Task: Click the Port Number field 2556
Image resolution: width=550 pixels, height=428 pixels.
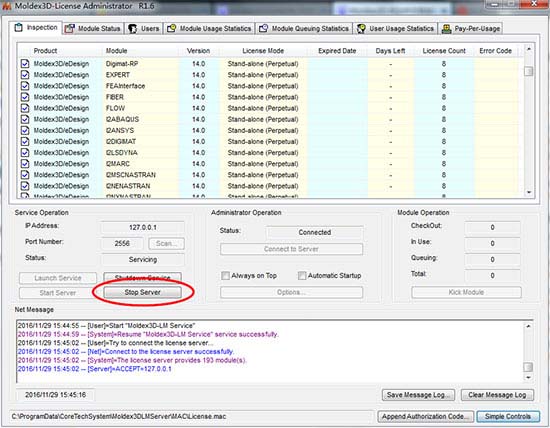Action: 122,243
